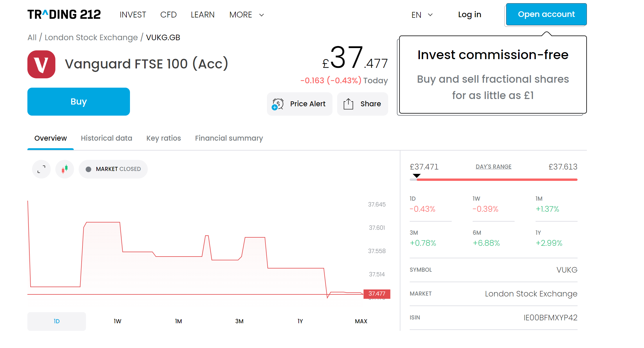Click the 37.477 price label on chart

(377, 294)
